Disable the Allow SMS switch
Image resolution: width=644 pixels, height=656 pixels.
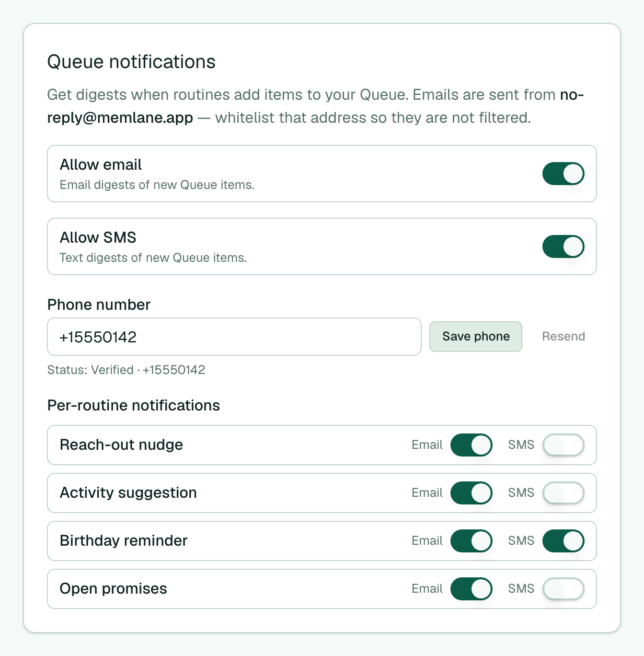point(563,246)
